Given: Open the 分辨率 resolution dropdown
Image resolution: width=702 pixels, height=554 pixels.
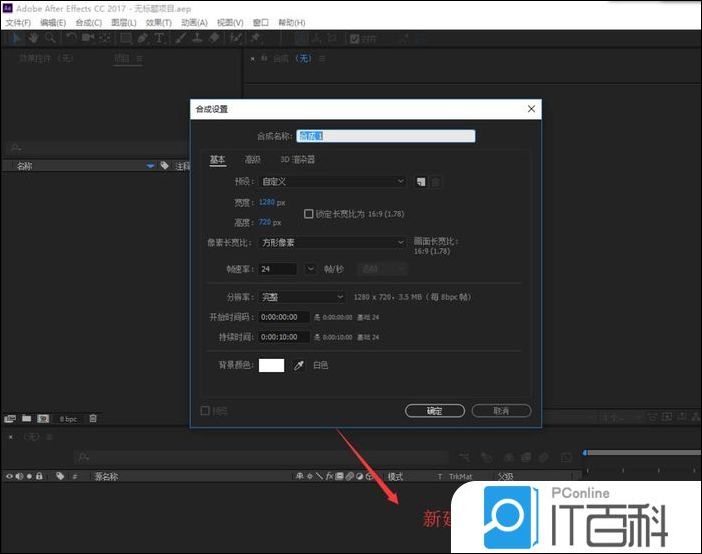Looking at the screenshot, I should click(x=302, y=297).
